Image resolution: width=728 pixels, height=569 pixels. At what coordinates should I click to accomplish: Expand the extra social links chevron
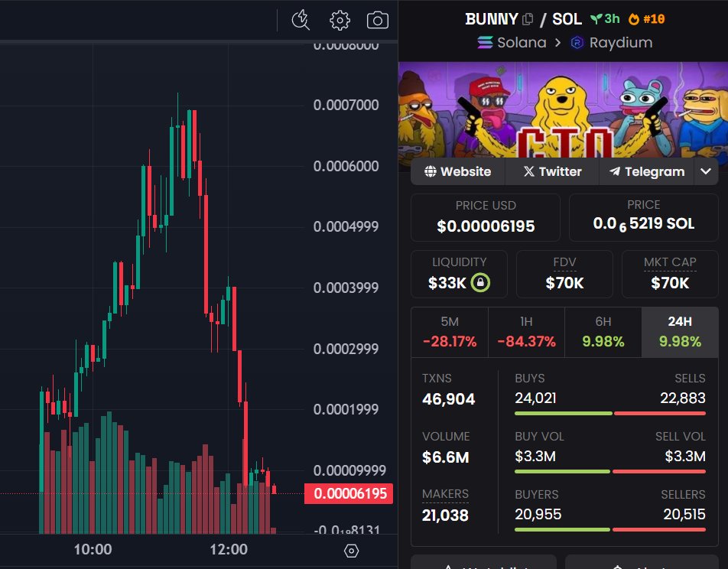click(x=706, y=171)
